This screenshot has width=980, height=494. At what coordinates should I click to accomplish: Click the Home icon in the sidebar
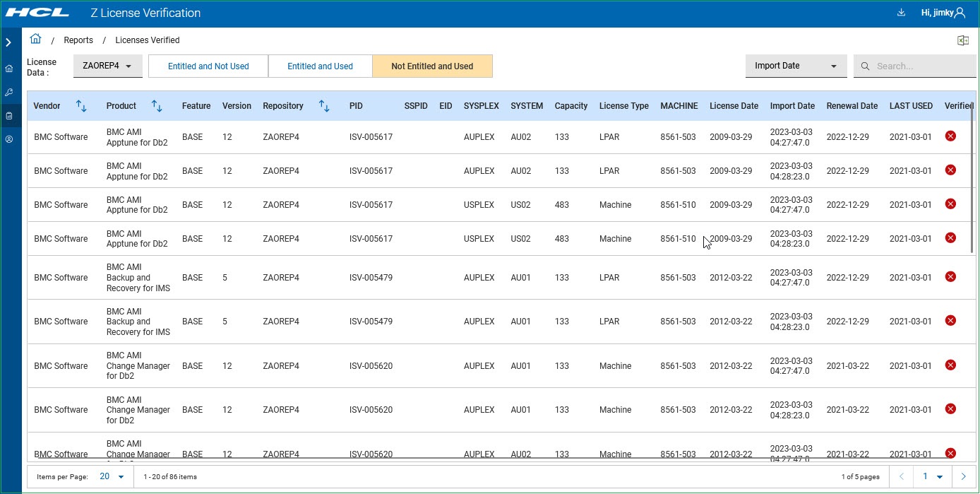point(9,69)
